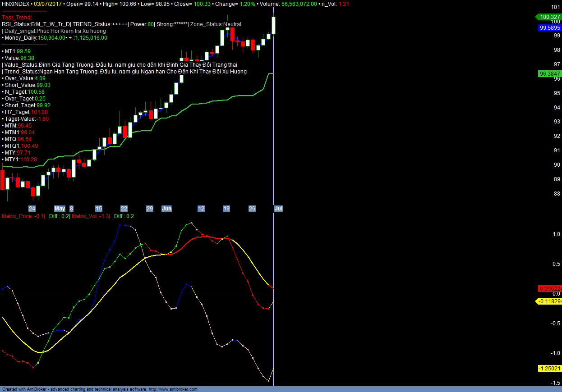
Task: Click the yellow -0.118294 indicator value tag
Action: click(549, 301)
